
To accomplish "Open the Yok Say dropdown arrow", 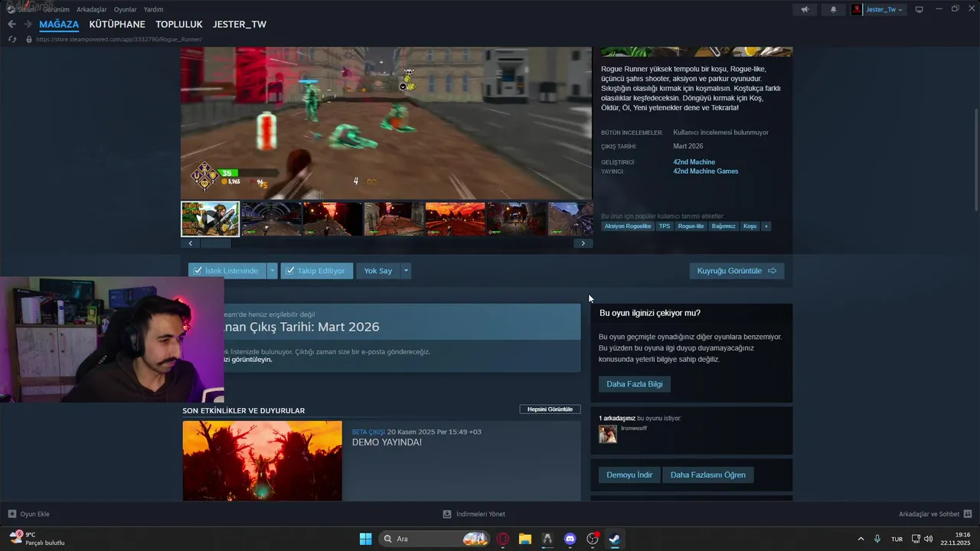I will pyautogui.click(x=406, y=271).
